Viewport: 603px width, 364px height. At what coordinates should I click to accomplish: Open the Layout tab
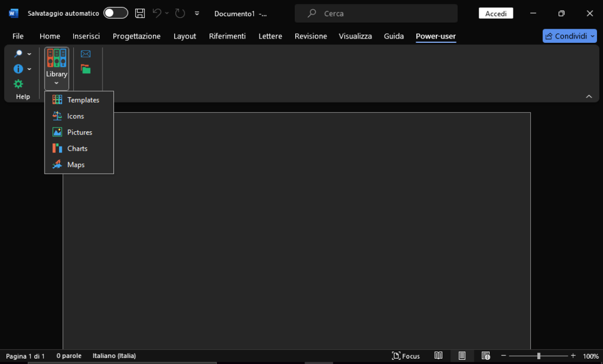185,36
